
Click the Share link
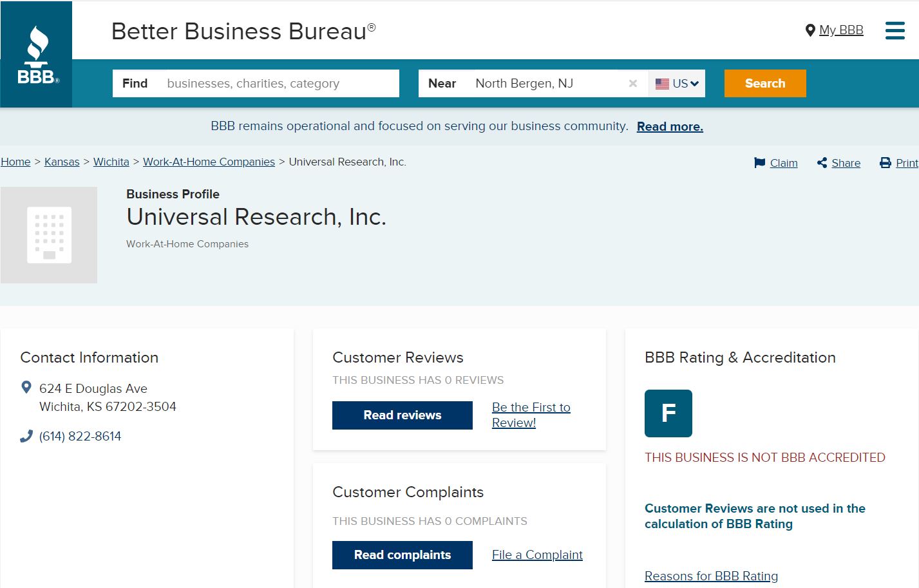(x=846, y=164)
